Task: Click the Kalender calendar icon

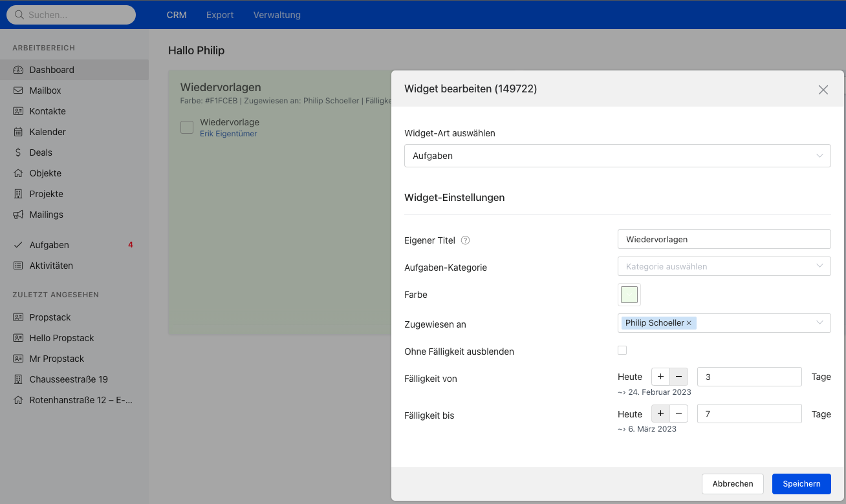Action: (18, 132)
